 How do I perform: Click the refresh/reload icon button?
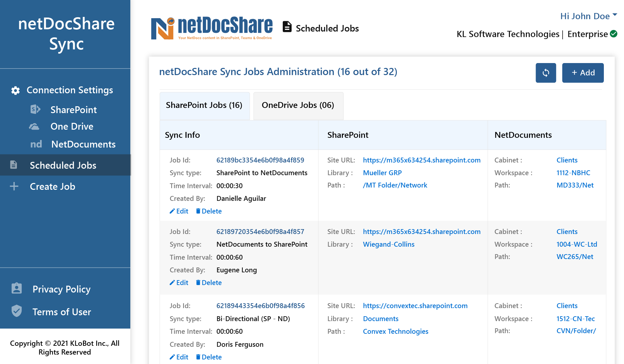pyautogui.click(x=546, y=72)
